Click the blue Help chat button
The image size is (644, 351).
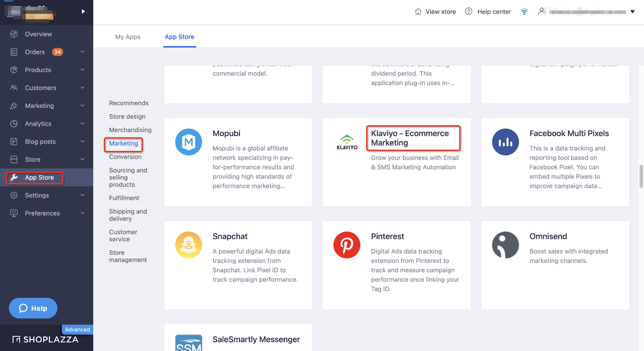33,308
